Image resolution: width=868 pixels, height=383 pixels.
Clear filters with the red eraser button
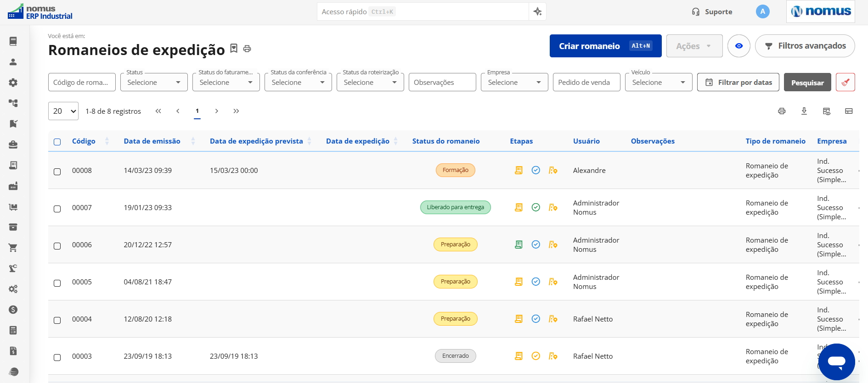click(x=845, y=83)
